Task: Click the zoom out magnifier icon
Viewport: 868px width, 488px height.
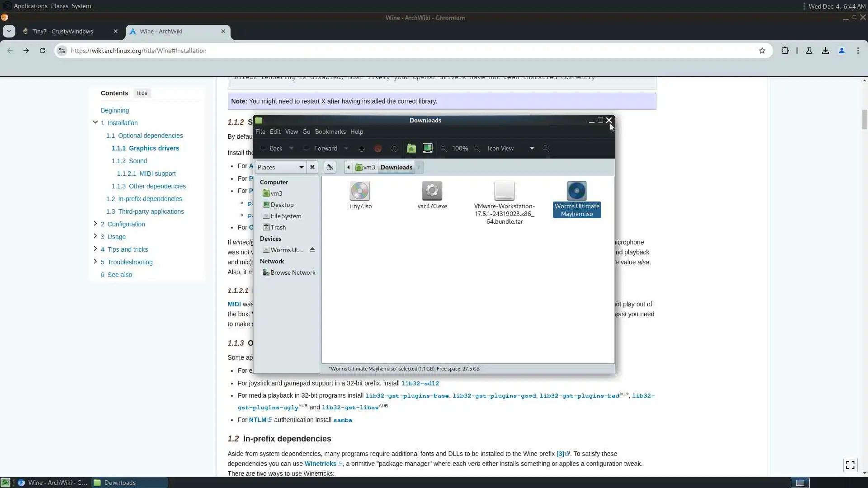Action: (x=444, y=148)
